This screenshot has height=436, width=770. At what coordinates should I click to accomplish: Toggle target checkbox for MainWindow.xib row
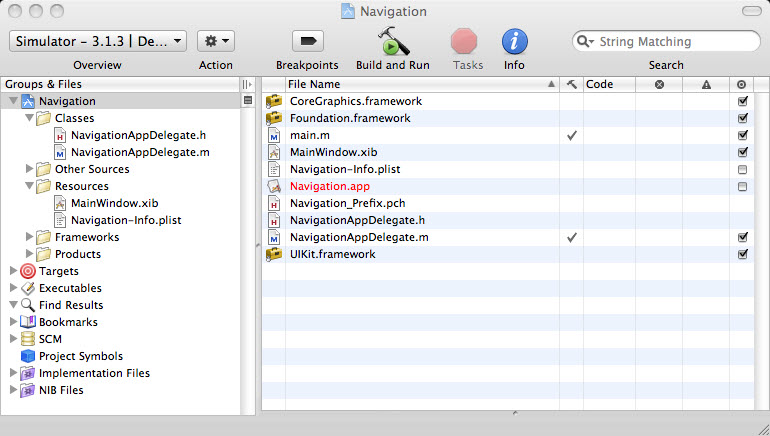pos(742,152)
